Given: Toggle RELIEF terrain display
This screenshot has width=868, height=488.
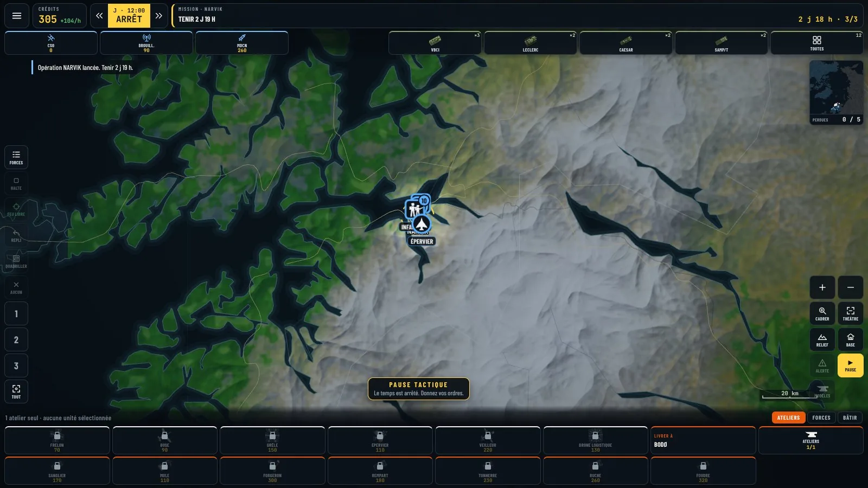Looking at the screenshot, I should point(822,339).
